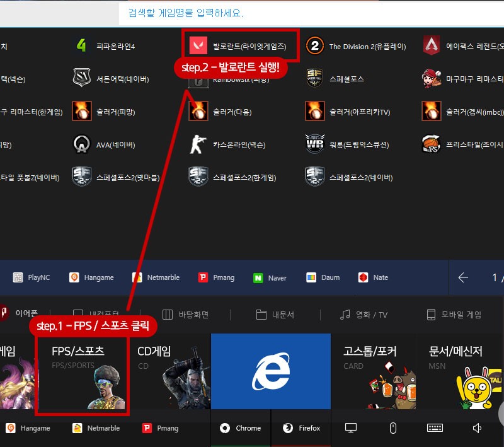Launch FIFA Online 4 game icon
Screen dimensions: 504x447
(x=82, y=45)
